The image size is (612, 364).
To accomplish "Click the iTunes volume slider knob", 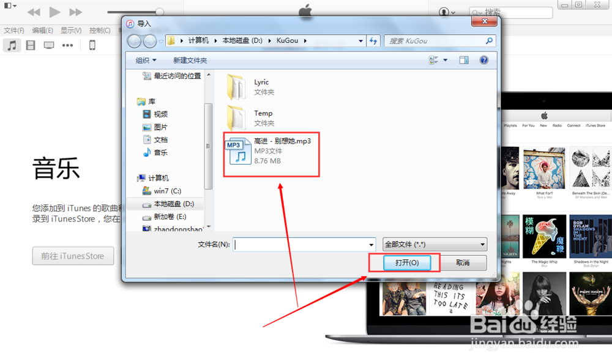I will point(160,12).
